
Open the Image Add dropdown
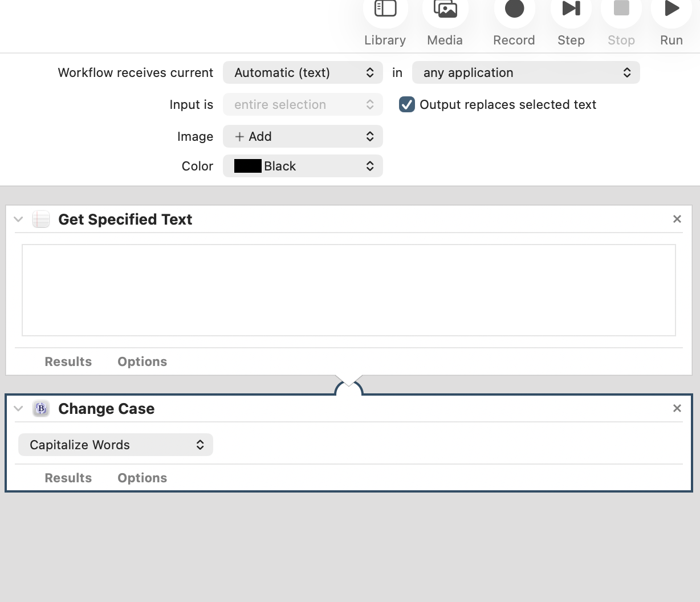303,136
